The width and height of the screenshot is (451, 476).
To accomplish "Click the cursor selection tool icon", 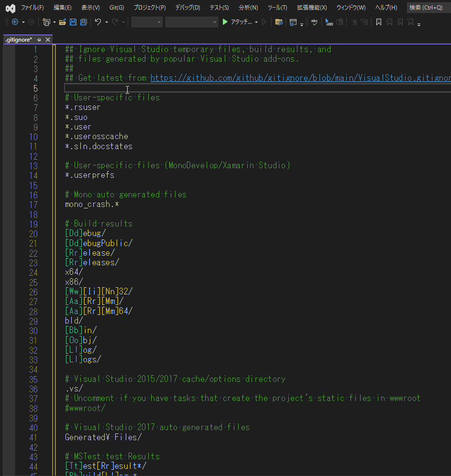I will tap(329, 22).
